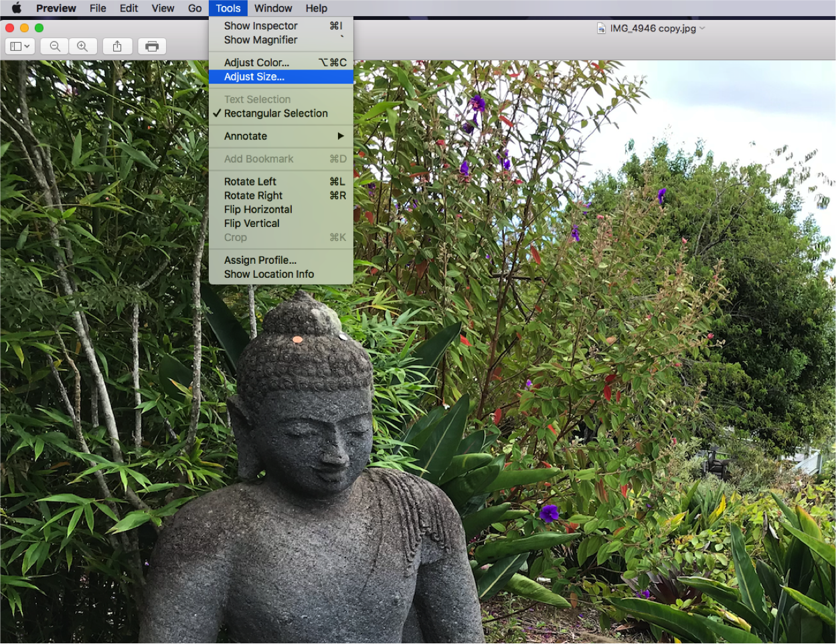The width and height of the screenshot is (836, 644).
Task: Flip the image horizontally
Action: (x=258, y=210)
